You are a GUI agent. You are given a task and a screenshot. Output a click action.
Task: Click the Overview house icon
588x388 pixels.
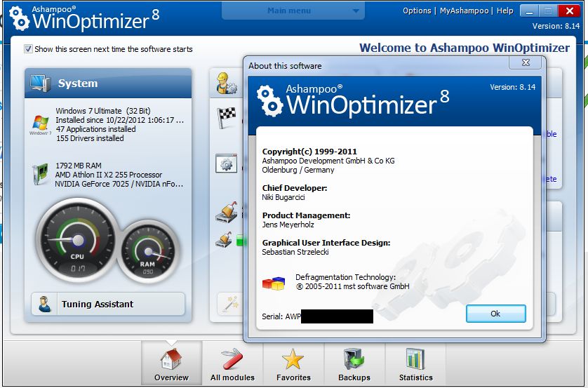click(171, 359)
